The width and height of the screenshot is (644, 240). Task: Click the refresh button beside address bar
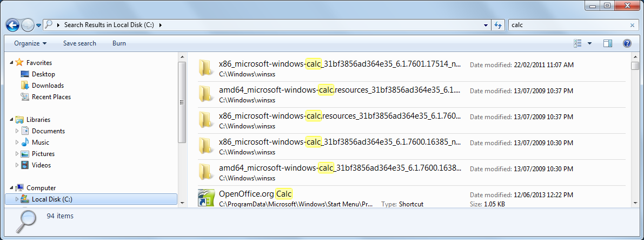coord(498,25)
